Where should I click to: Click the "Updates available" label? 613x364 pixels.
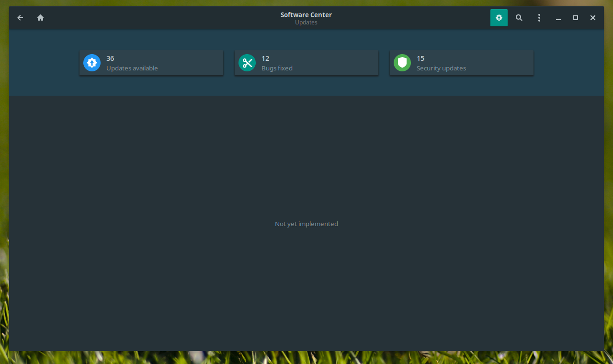(x=132, y=68)
